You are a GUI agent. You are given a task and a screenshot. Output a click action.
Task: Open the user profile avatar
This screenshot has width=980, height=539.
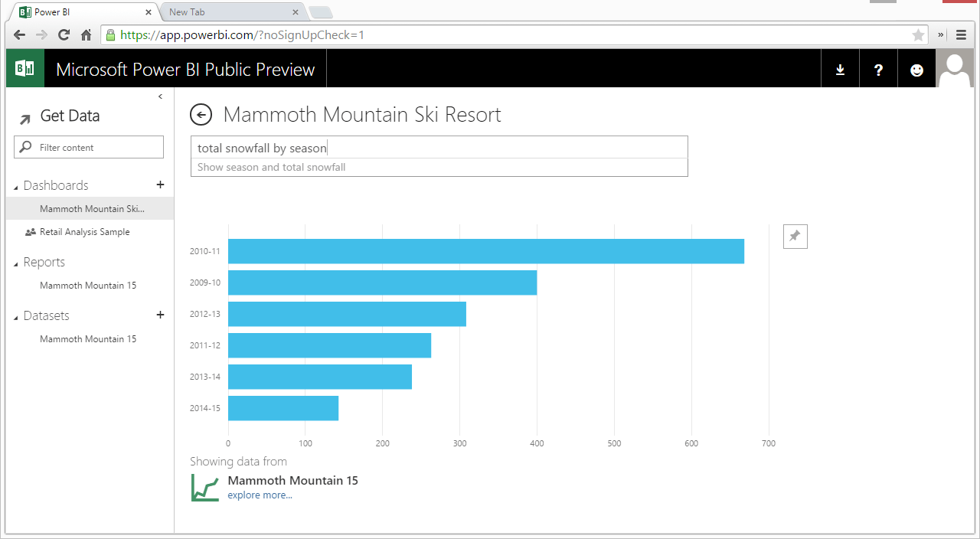(x=955, y=69)
